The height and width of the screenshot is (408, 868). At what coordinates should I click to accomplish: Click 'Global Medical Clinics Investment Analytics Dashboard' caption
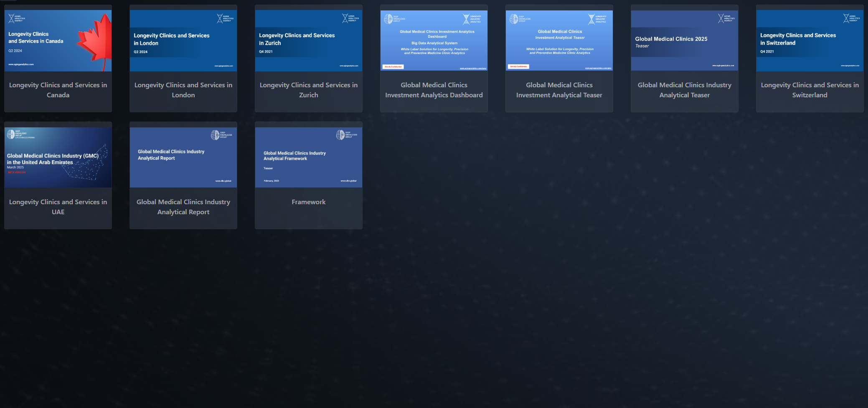[434, 90]
